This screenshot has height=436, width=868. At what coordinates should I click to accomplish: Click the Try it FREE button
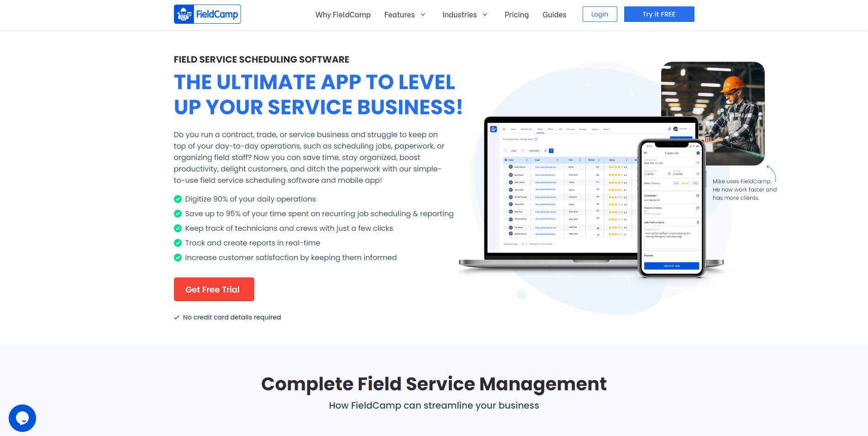pyautogui.click(x=659, y=14)
